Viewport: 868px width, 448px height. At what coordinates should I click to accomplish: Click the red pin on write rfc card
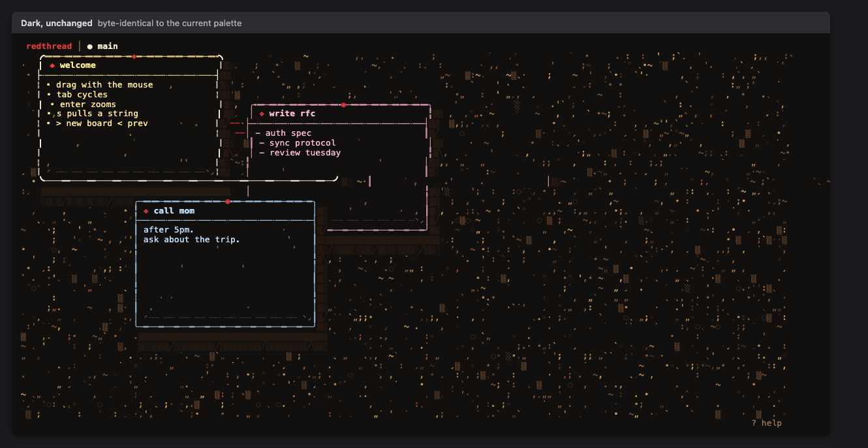tap(343, 105)
